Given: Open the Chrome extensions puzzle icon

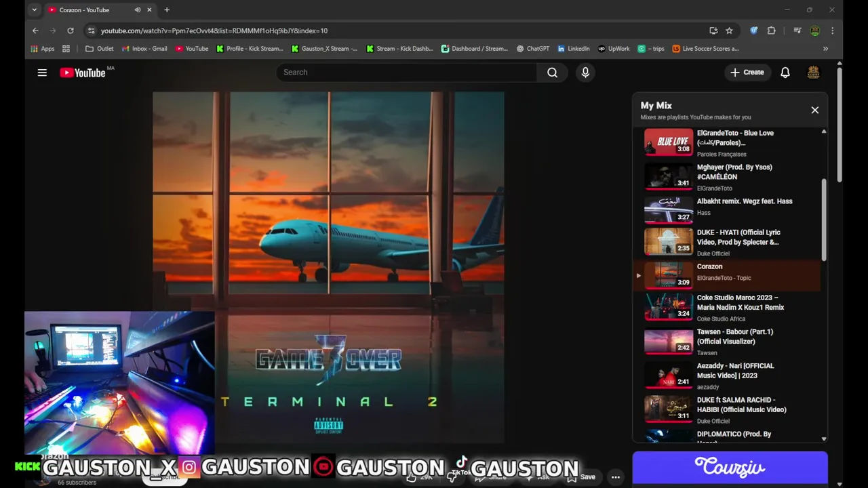Looking at the screenshot, I should click(771, 30).
